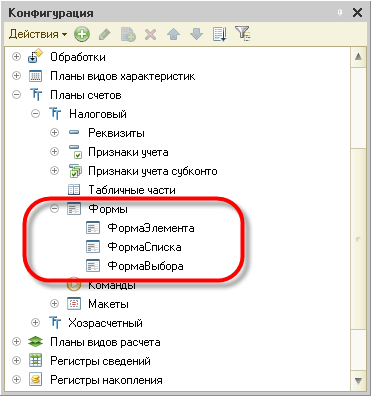Click the pin icon in panel title
This screenshot has height=396, width=371.
tap(340, 13)
